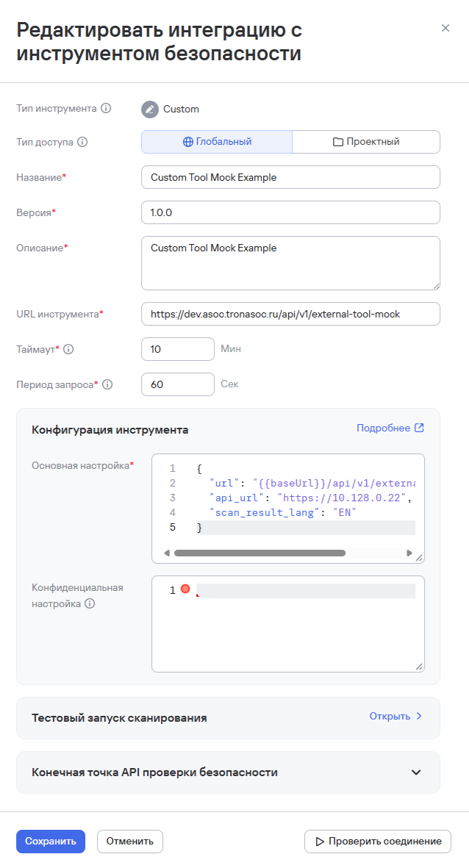This screenshot has width=469, height=868.
Task: Select Глобальный access type
Action: click(217, 142)
